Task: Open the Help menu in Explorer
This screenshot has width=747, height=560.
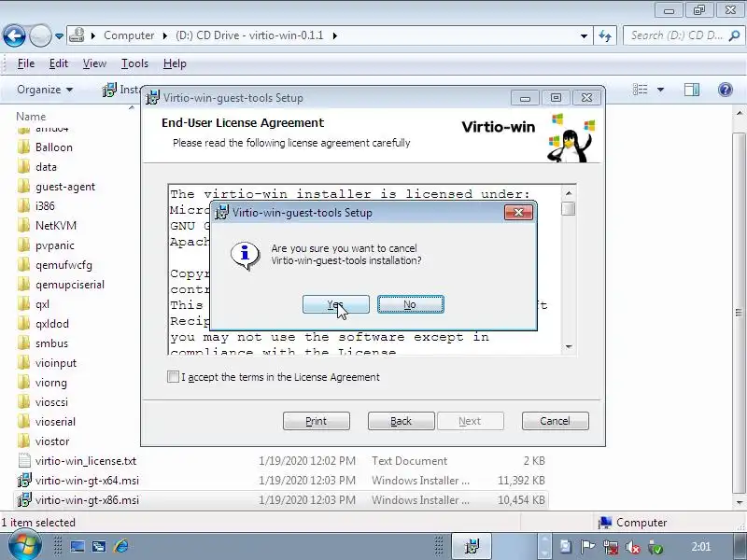Action: 175,63
